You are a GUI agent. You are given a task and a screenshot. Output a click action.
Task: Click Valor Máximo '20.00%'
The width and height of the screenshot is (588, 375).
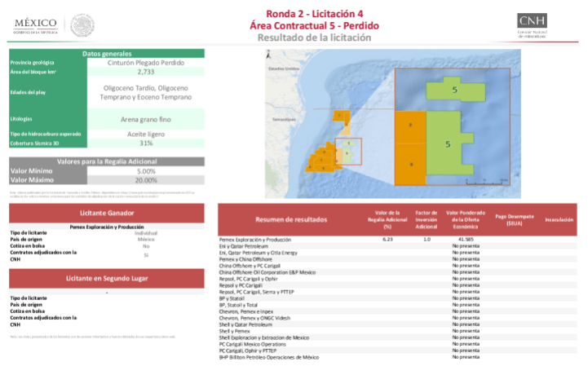(x=146, y=180)
